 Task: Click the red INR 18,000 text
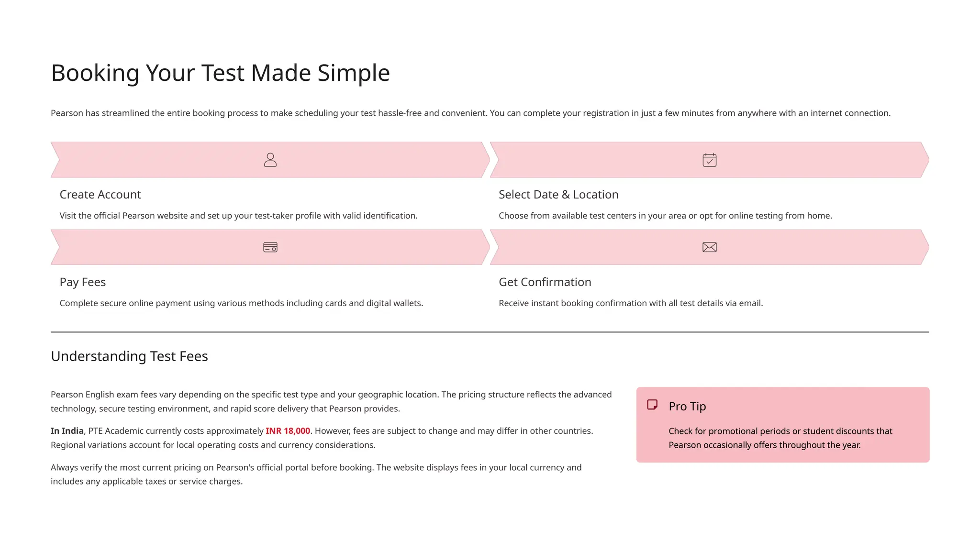point(288,431)
